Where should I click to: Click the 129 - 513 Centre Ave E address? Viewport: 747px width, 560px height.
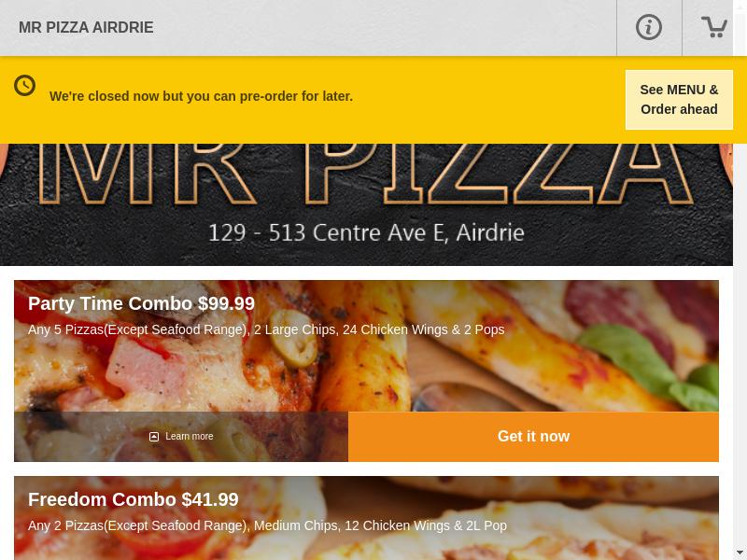[366, 232]
